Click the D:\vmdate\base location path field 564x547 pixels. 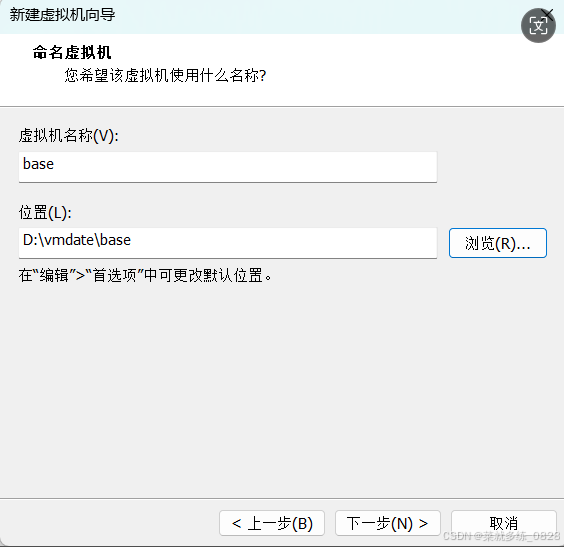(228, 243)
